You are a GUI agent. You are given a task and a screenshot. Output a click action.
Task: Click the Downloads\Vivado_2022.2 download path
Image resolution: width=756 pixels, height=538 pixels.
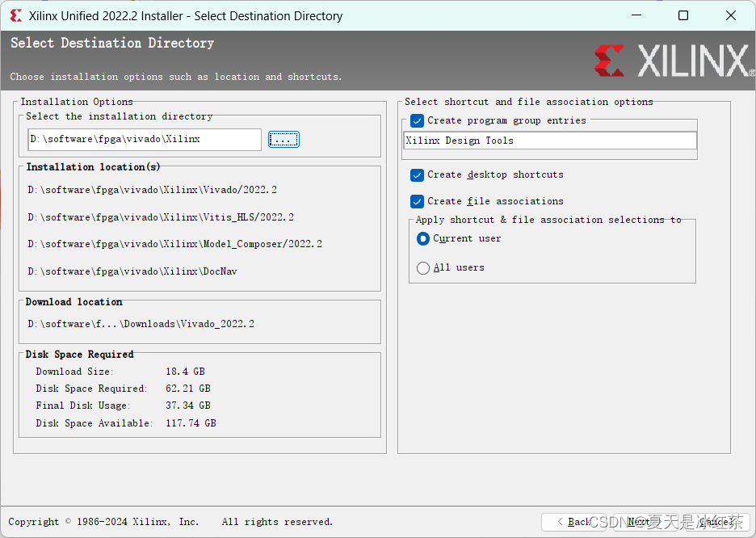tap(141, 324)
